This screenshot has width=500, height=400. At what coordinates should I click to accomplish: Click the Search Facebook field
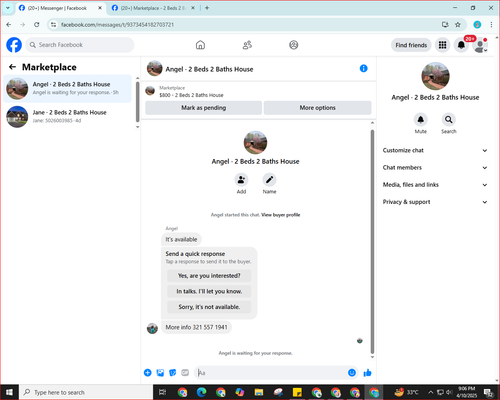click(x=80, y=45)
